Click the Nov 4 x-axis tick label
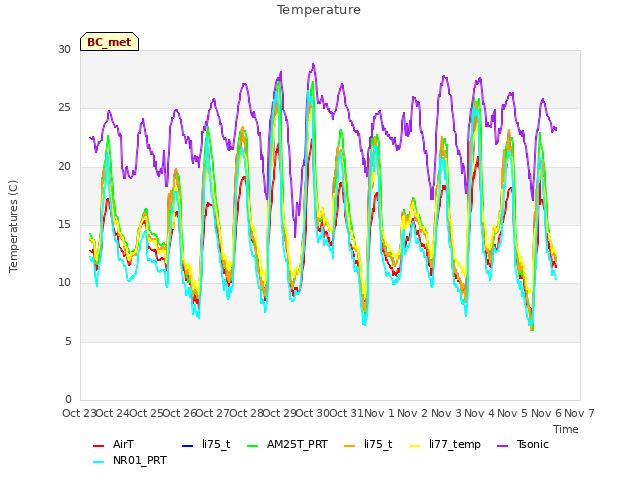640x480 pixels. (479, 413)
